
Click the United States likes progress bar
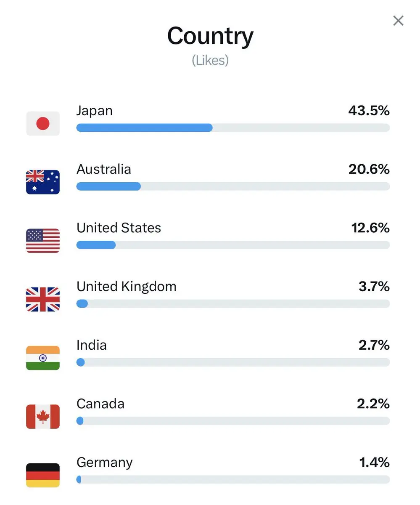pos(233,245)
